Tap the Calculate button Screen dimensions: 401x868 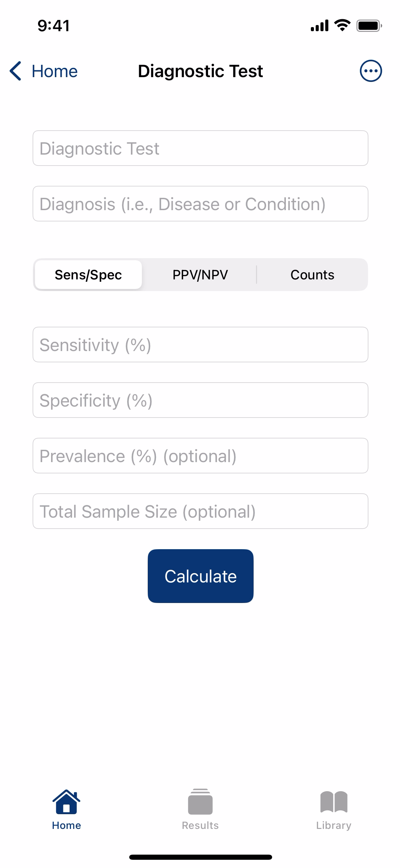pos(200,576)
